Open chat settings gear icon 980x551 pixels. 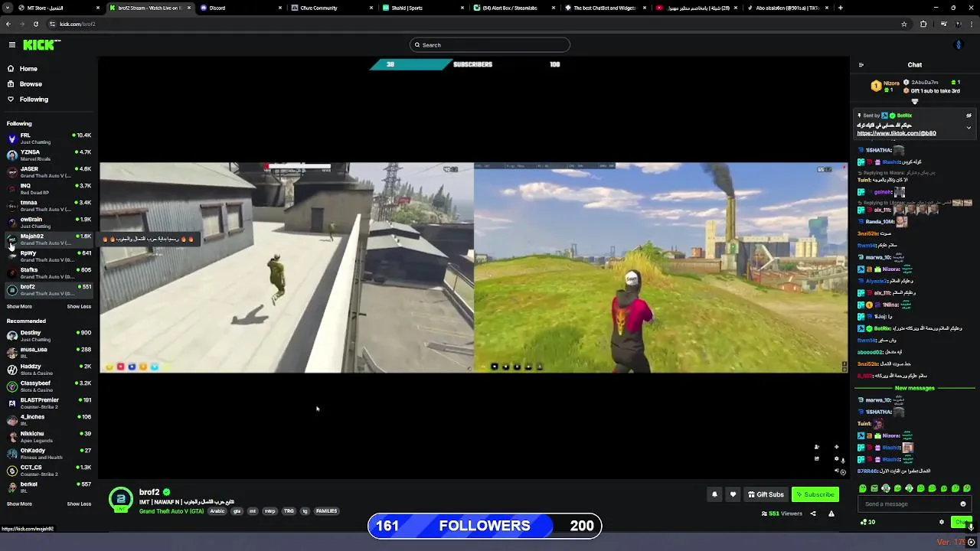(942, 522)
